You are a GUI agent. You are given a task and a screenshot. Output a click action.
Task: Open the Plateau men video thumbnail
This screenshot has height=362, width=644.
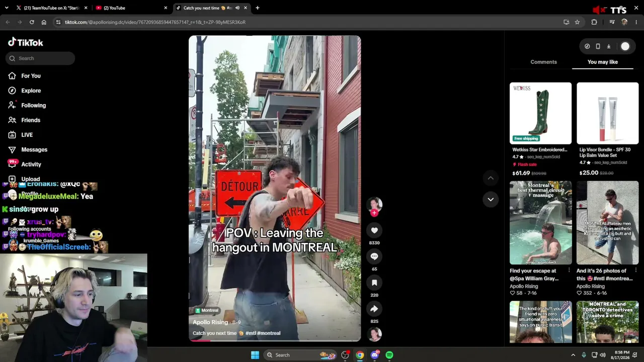[607, 223]
